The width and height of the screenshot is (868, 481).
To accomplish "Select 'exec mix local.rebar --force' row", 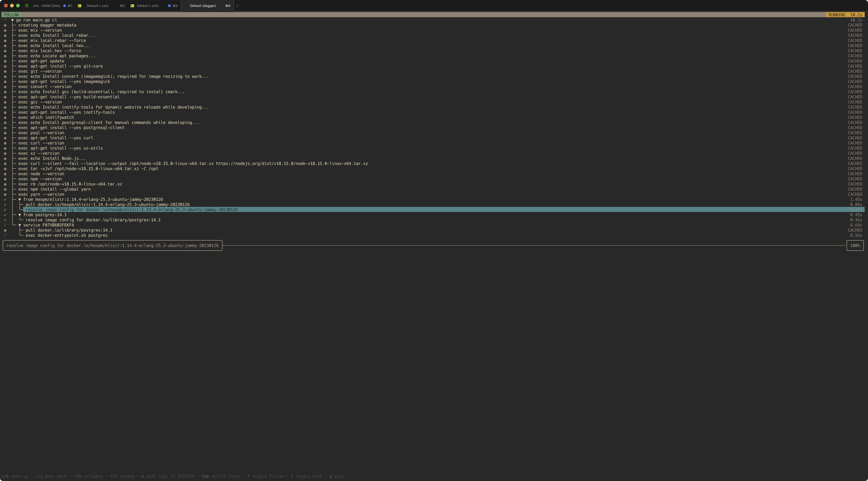I will 433,40.
